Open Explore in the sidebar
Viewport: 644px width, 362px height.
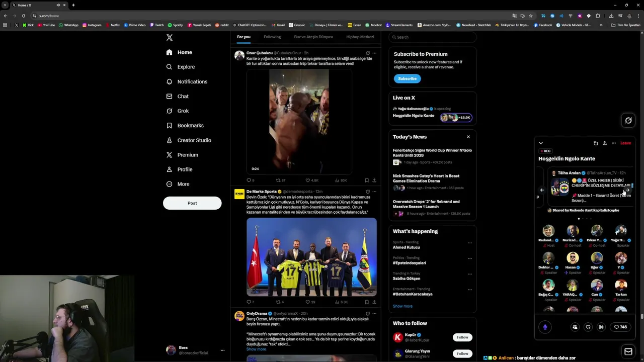pyautogui.click(x=180, y=67)
